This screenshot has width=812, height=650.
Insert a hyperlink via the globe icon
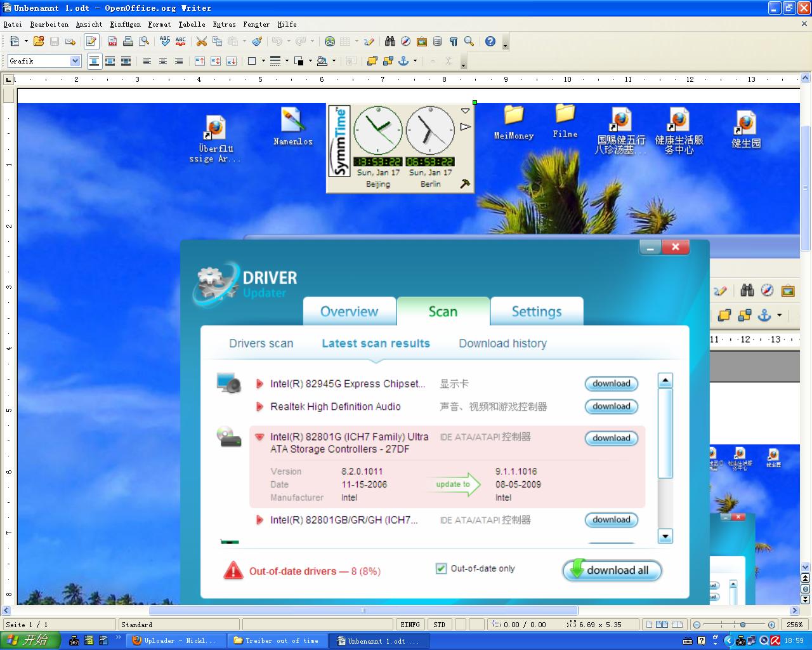330,41
